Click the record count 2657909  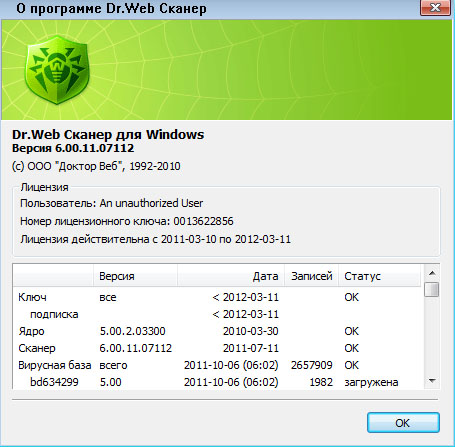pyautogui.click(x=312, y=365)
